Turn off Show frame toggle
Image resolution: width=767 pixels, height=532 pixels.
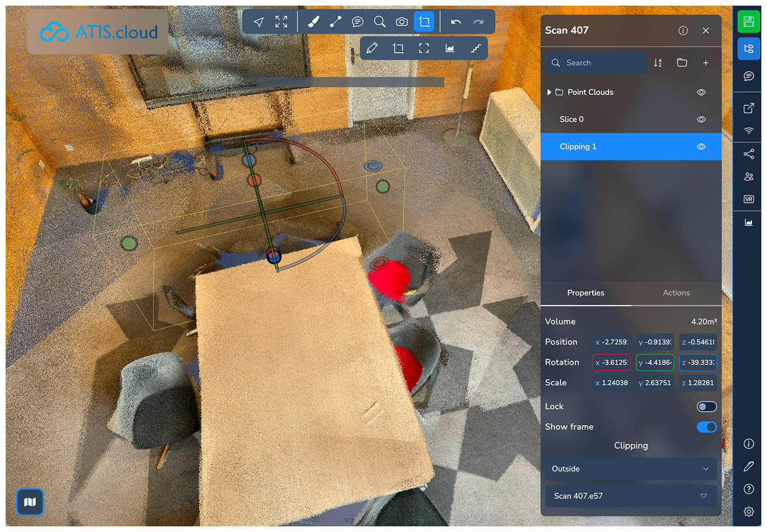point(706,427)
